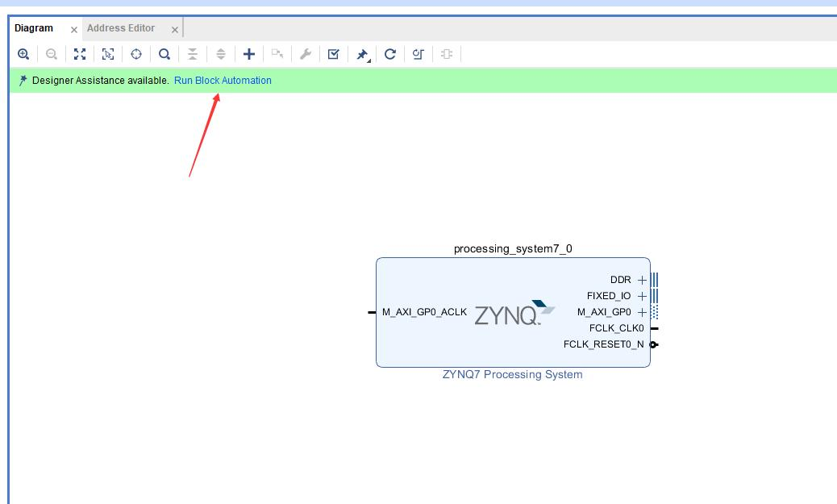This screenshot has height=504, width=837.
Task: Click the Auto-fit selection crosshair icon
Action: tap(136, 54)
